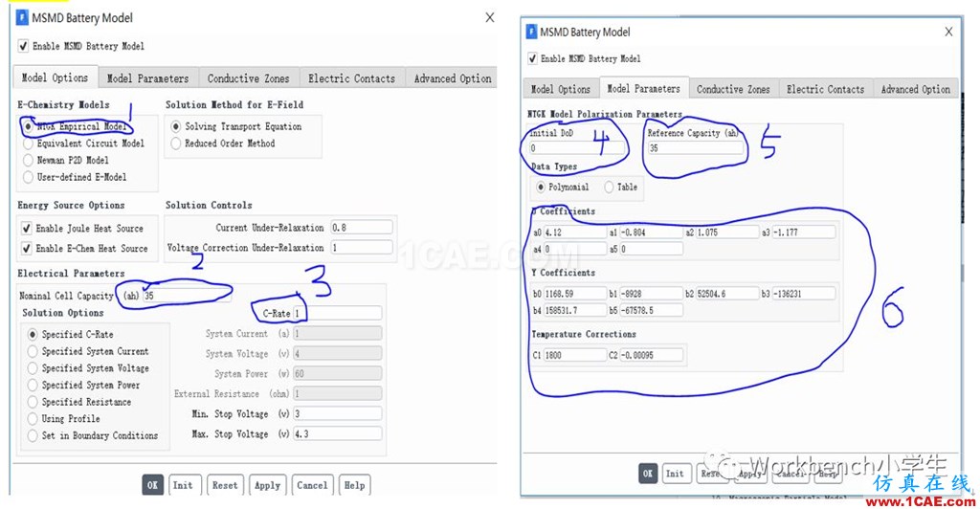The height and width of the screenshot is (509, 980).
Task: Click Initial DoD input field
Action: [576, 148]
